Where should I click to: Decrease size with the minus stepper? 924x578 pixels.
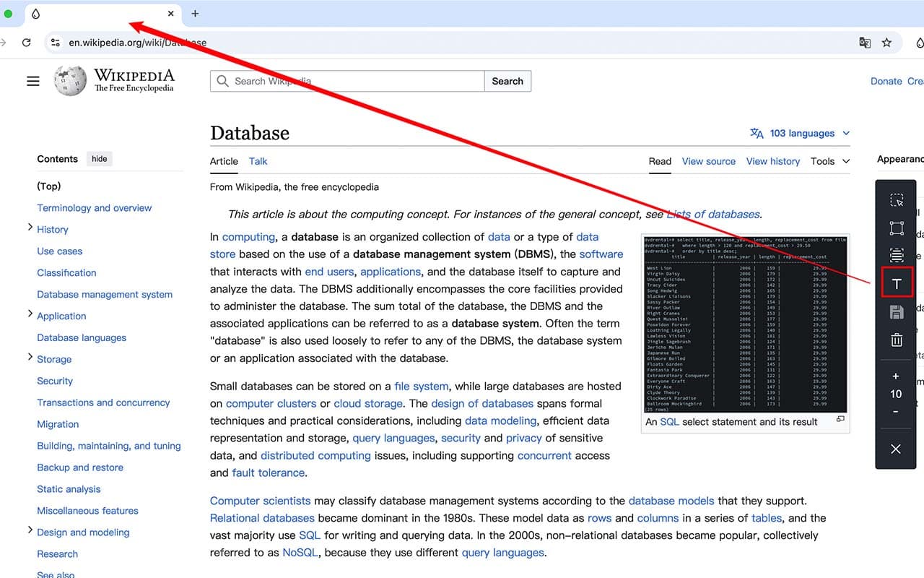point(896,412)
